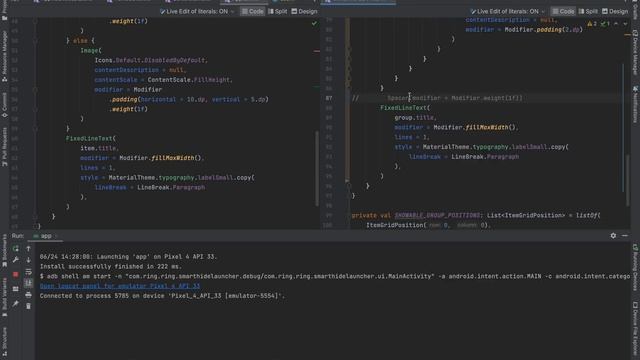
Task: Click the adb shell am start command line
Action: click(335, 276)
